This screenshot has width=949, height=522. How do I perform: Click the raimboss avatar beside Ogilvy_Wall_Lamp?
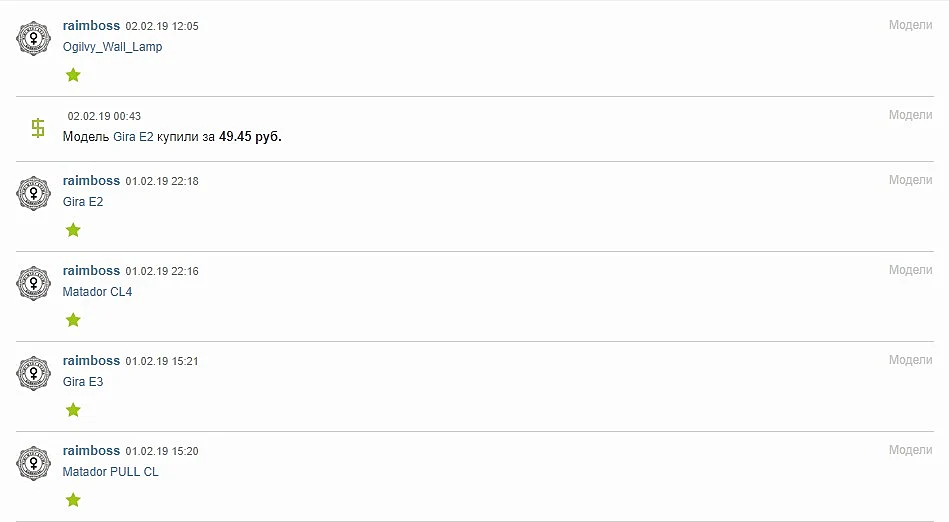point(33,39)
